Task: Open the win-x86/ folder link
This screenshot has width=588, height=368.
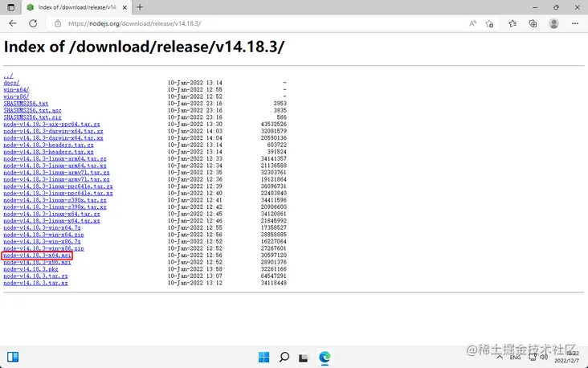Action: pyautogui.click(x=16, y=96)
